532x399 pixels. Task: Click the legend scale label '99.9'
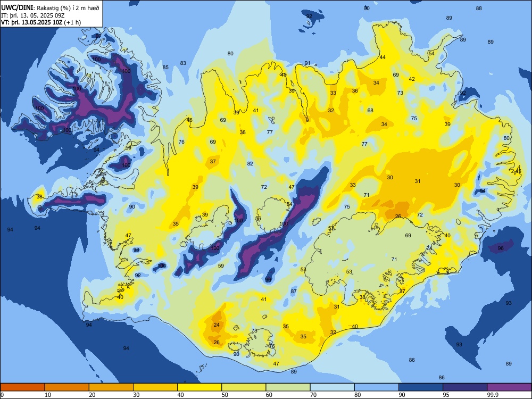[492, 395]
